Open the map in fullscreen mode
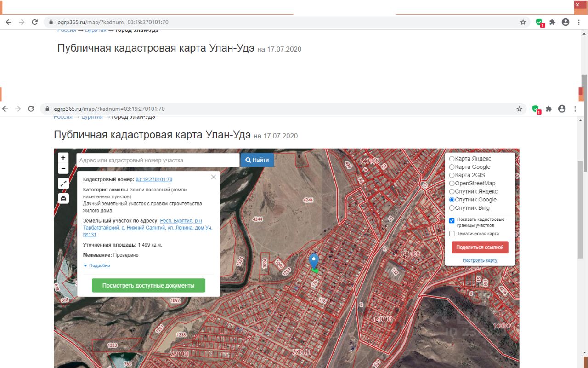This screenshot has width=588, height=368. pos(63,184)
